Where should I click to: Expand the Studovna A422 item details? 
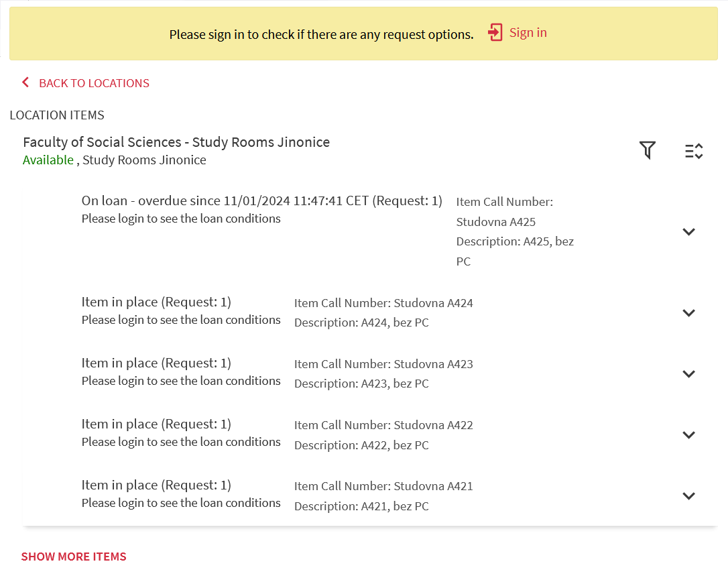click(x=688, y=435)
